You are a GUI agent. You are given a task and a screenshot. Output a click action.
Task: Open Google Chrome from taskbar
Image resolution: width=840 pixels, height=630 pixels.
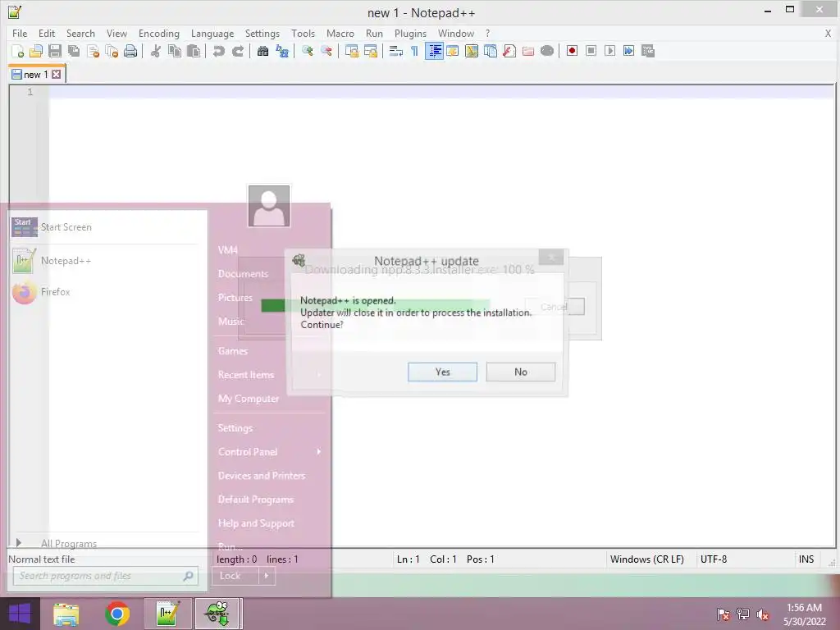116,614
